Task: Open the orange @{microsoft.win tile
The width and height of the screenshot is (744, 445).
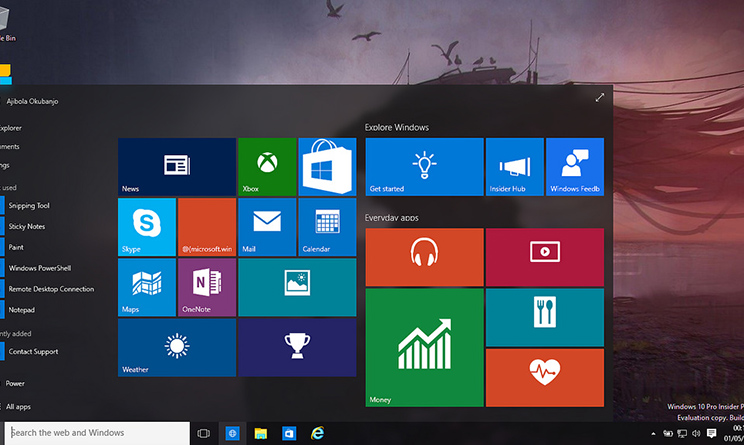Action: tap(207, 227)
